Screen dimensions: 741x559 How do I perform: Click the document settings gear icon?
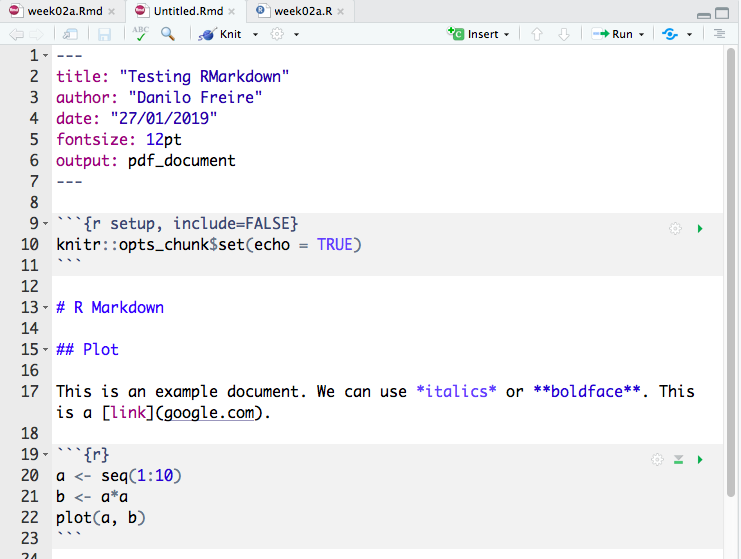click(x=277, y=34)
